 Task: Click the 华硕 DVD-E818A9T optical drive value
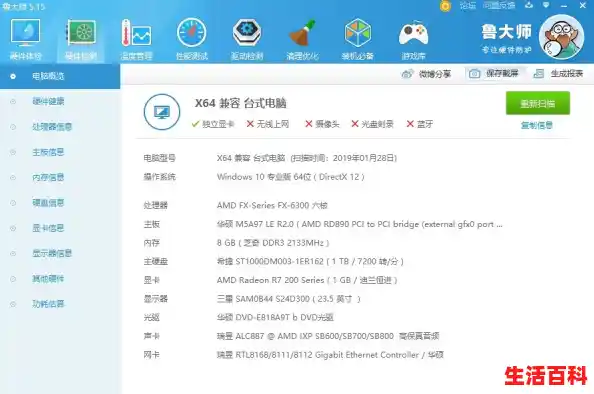pos(275,317)
